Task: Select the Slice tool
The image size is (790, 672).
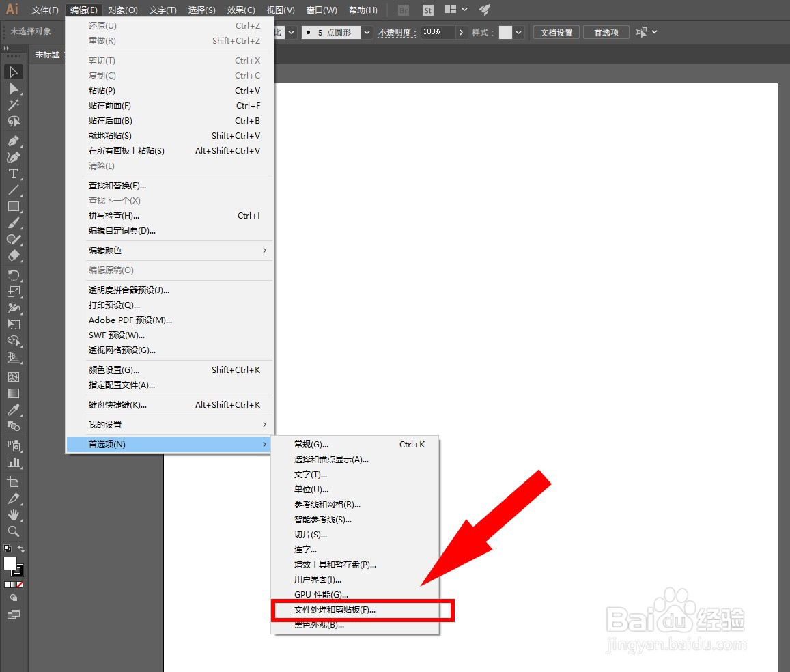Action: pos(14,499)
